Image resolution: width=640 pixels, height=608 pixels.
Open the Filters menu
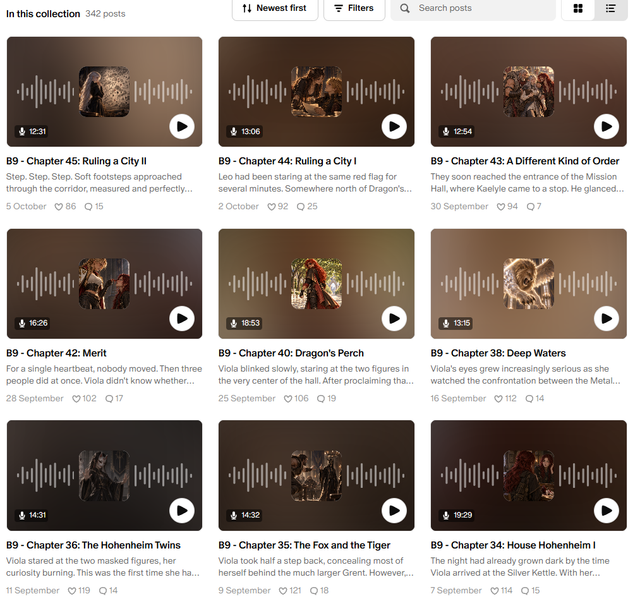pos(354,8)
